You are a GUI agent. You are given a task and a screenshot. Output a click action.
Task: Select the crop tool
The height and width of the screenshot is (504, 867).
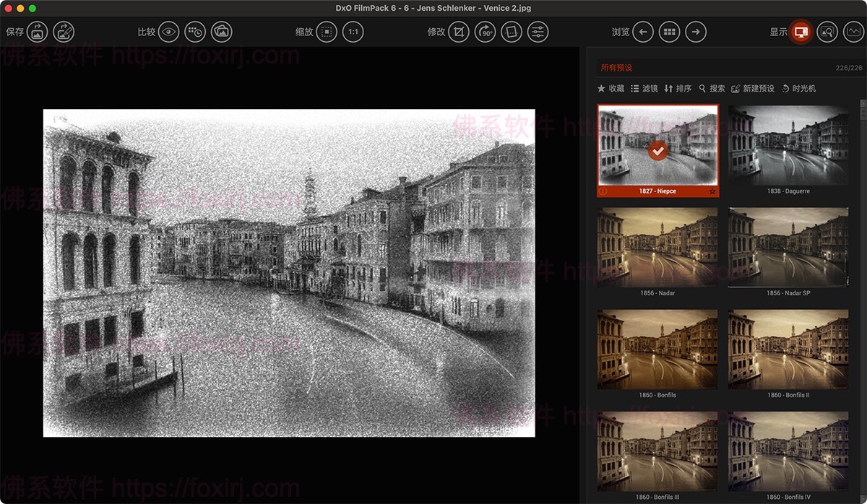(458, 32)
